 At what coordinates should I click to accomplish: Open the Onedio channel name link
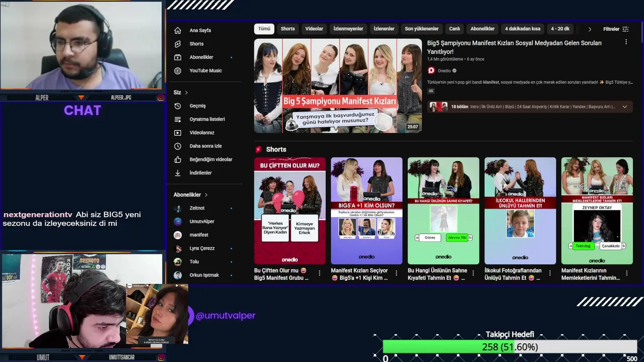coord(444,71)
